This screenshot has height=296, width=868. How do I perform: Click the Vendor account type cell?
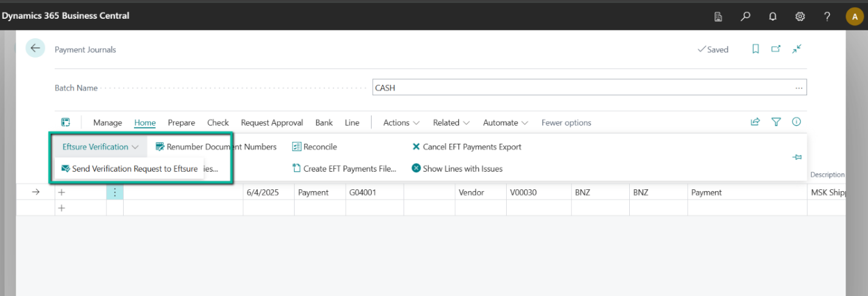(480, 192)
